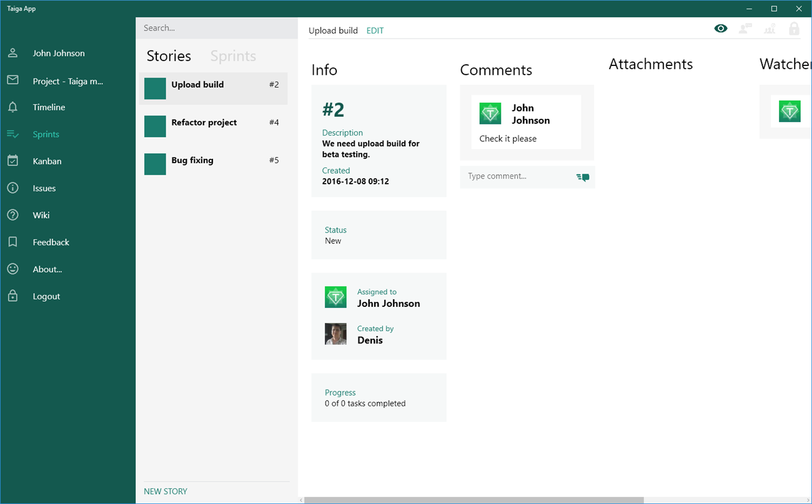
Task: Click NEW STORY button
Action: [166, 491]
